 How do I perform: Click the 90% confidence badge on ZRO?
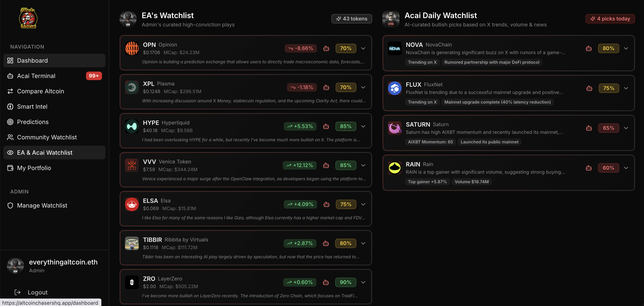pos(346,282)
